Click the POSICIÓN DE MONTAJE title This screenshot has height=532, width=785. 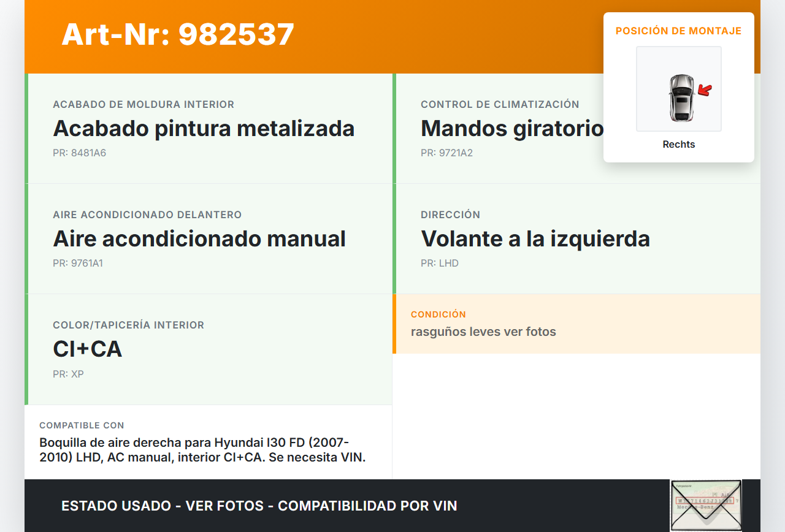(x=679, y=31)
